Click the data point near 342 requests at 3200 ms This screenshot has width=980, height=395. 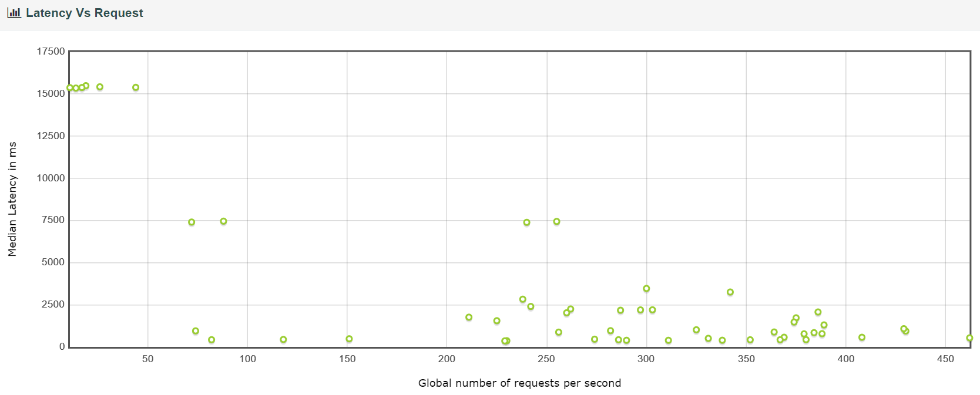point(730,292)
